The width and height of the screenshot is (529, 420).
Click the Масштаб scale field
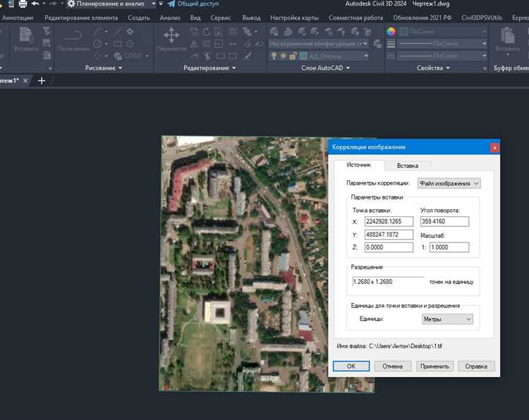click(449, 247)
